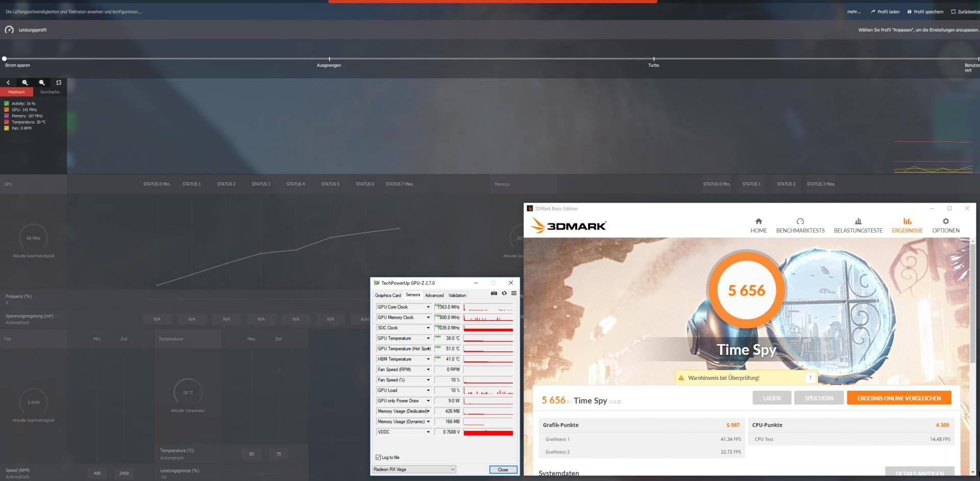Toggle the Fan 0 RPM graph checkbox
Screen dimensions: 980x481
7,128
